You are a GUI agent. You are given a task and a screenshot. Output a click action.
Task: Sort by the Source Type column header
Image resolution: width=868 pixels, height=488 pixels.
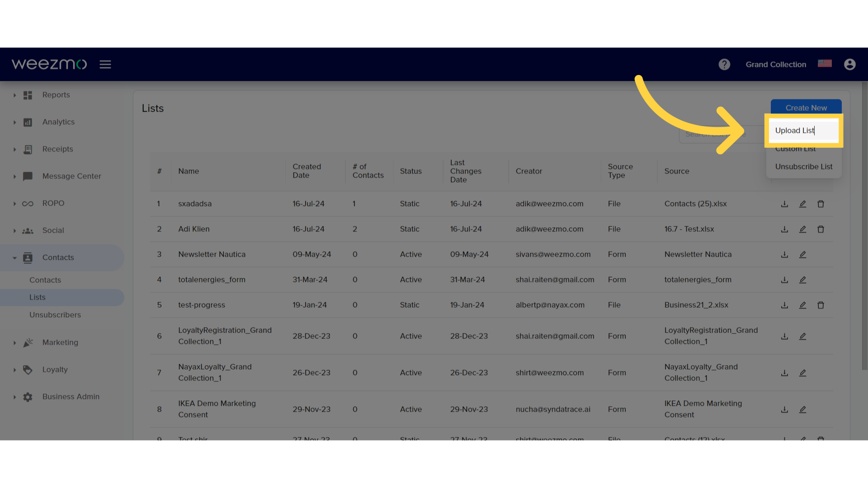620,171
